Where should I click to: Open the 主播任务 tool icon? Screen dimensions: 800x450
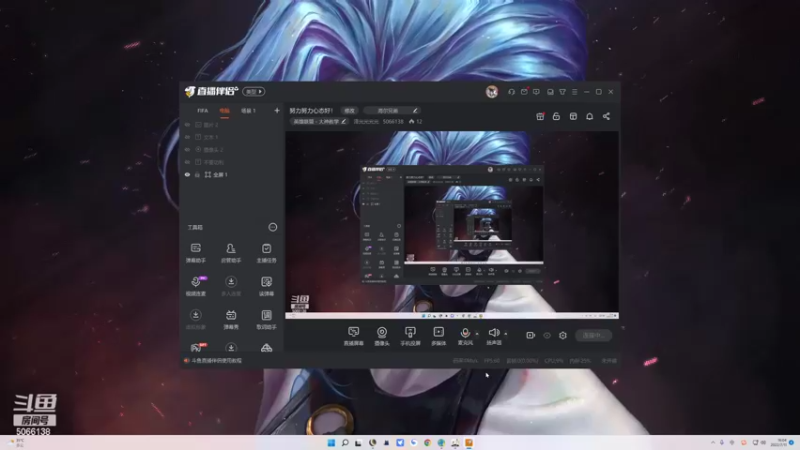(x=266, y=253)
